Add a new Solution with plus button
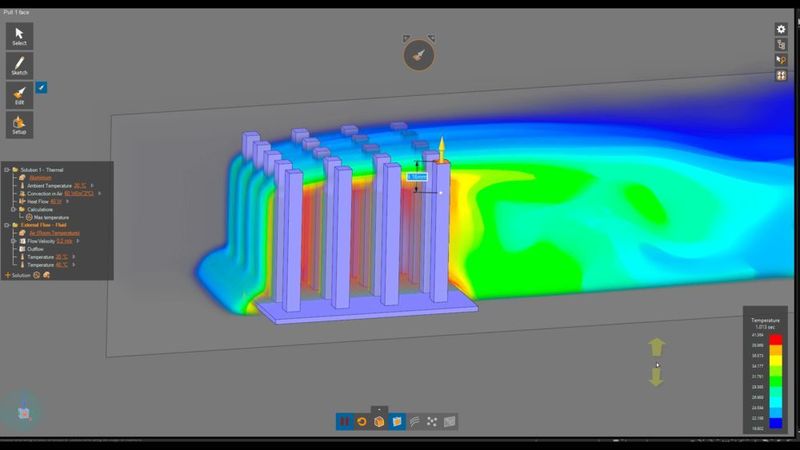The width and height of the screenshot is (800, 450). 8,276
